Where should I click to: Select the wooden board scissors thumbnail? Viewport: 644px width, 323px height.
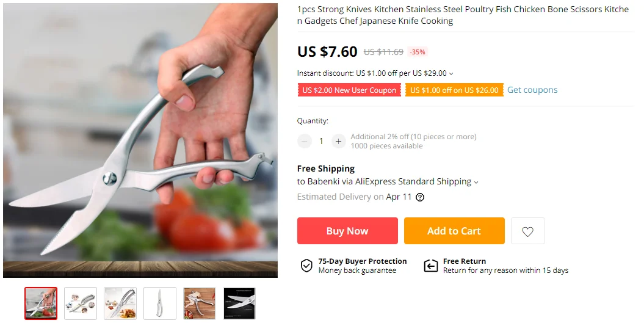pos(200,303)
